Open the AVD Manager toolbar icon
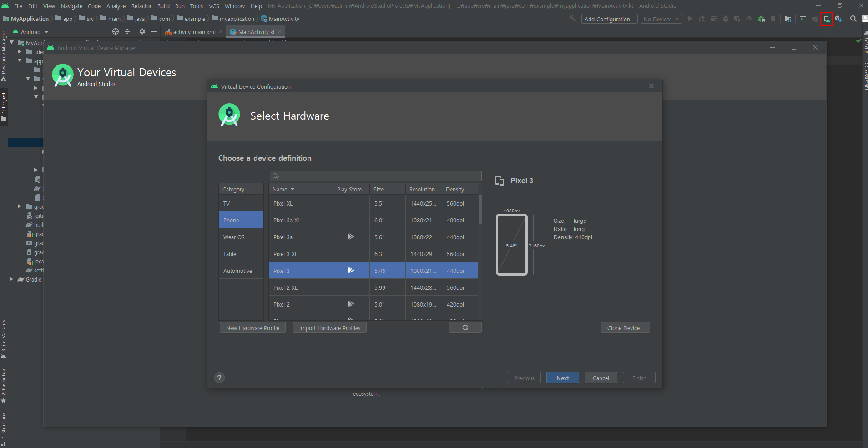The width and height of the screenshot is (868, 448). pos(826,19)
